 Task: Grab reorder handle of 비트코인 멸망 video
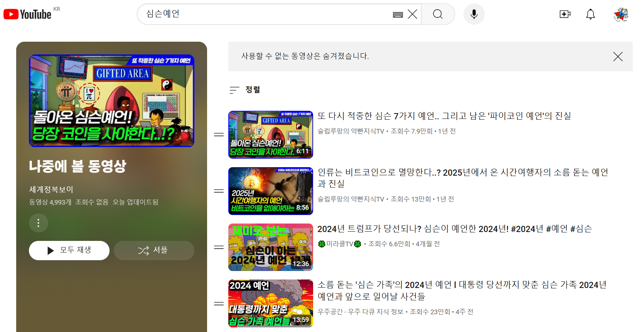point(219,191)
